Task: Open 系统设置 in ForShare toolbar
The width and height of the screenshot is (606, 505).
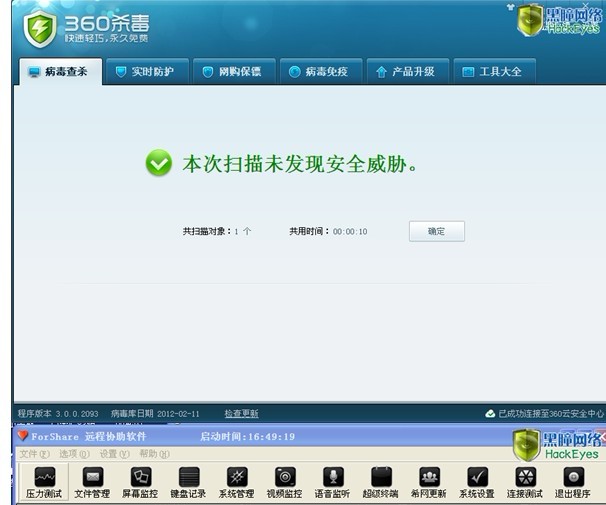Action: point(477,482)
